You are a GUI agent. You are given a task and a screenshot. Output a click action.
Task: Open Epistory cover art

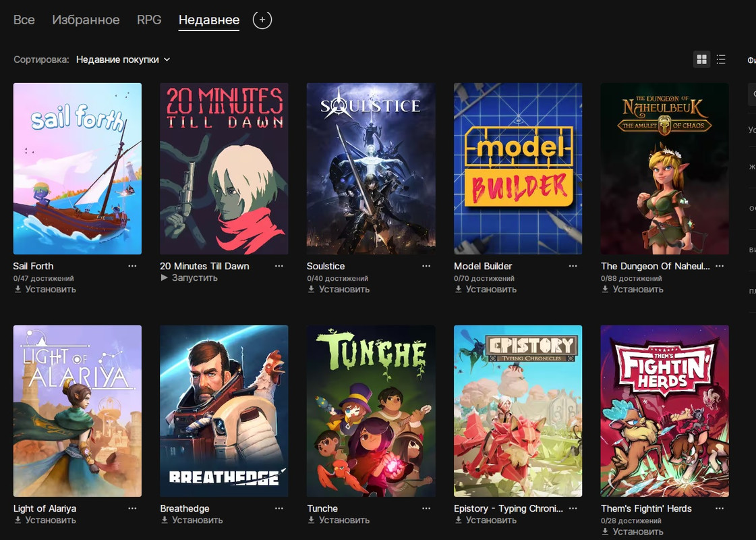518,410
